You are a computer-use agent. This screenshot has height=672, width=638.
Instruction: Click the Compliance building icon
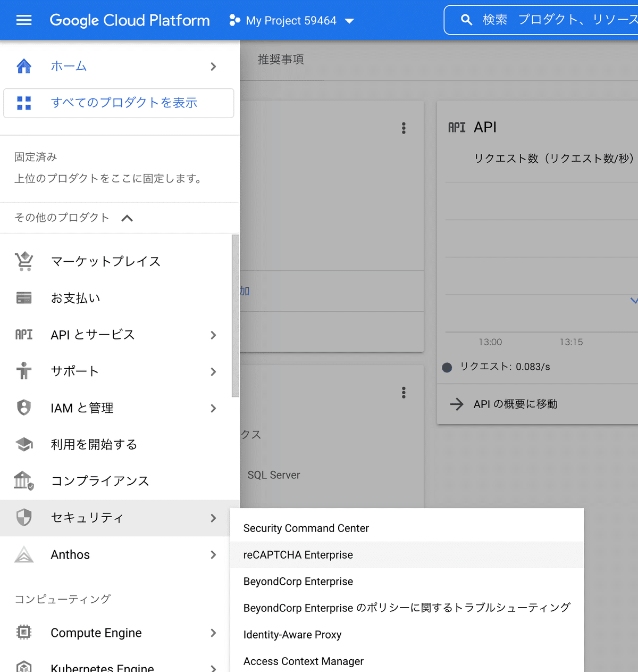[x=24, y=480]
